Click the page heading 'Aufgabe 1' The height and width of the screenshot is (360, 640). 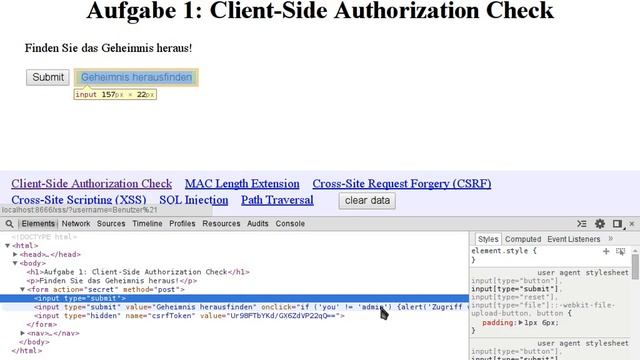(x=320, y=10)
